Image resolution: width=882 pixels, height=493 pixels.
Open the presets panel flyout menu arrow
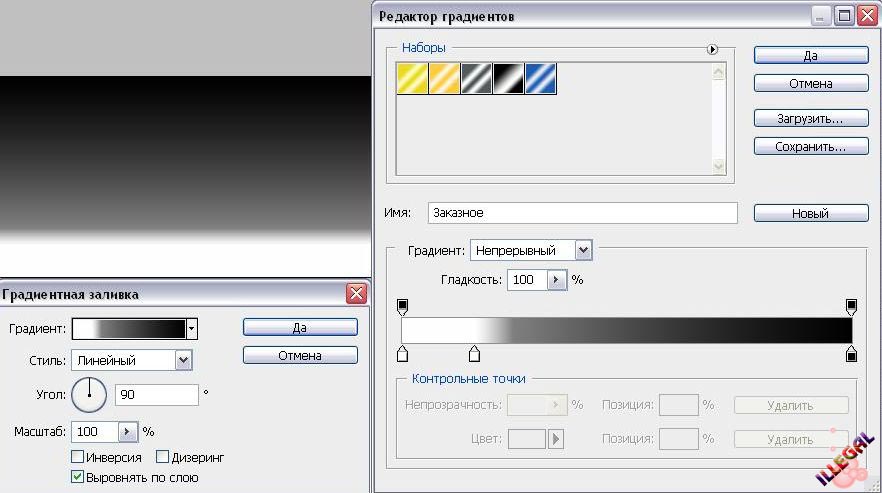tap(713, 48)
